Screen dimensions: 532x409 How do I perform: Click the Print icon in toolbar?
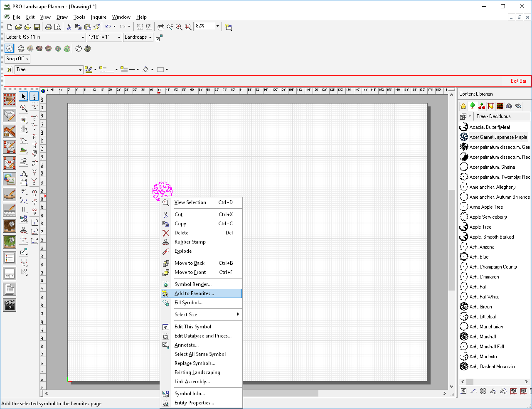(49, 27)
